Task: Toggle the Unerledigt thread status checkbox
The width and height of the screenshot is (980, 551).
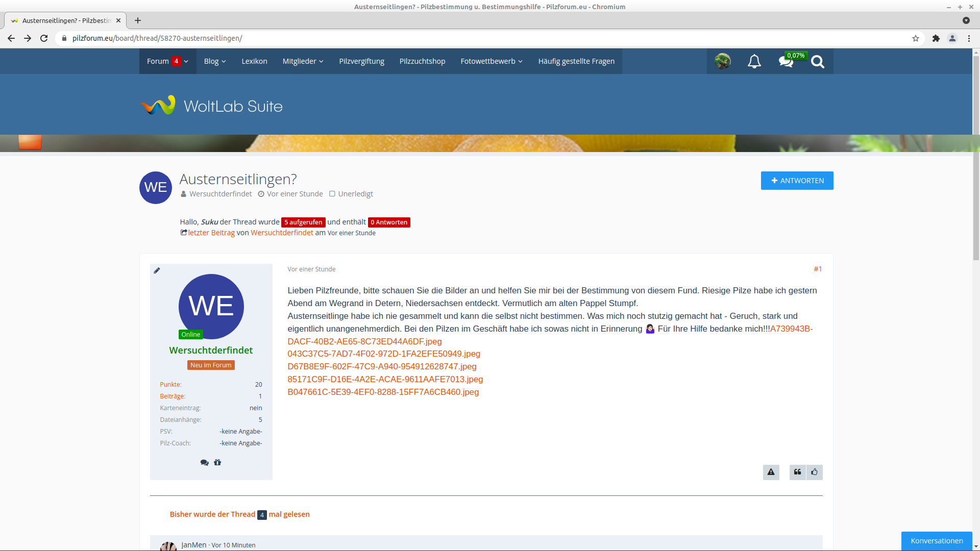Action: 332,194
